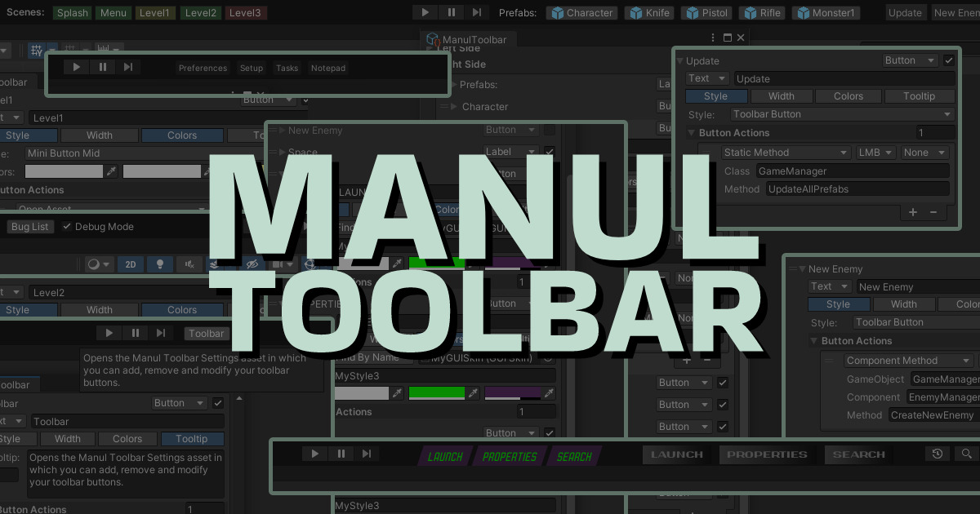Pick color with first eyedropper in Level1 panel
980x514 pixels.
[112, 171]
